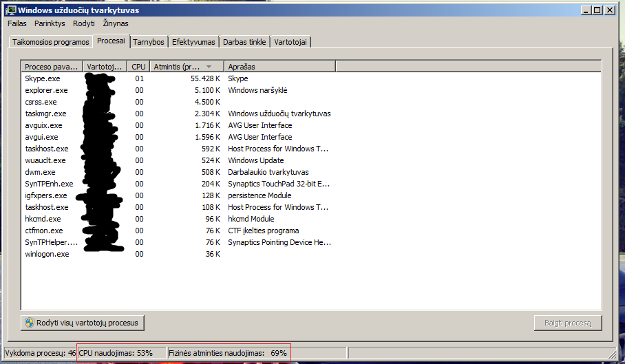Sort by the CPU column header
This screenshot has width=625, height=364.
tap(138, 67)
